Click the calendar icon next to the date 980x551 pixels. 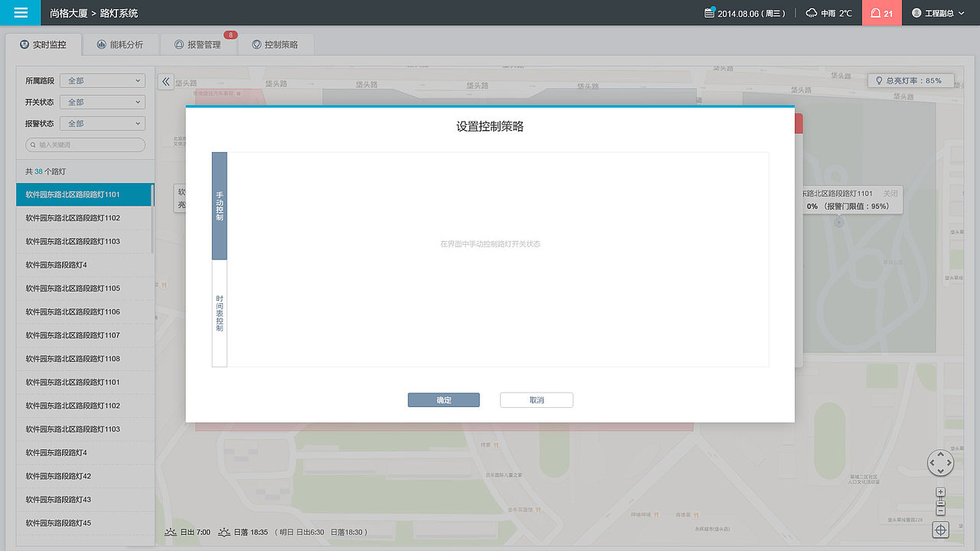coord(708,12)
